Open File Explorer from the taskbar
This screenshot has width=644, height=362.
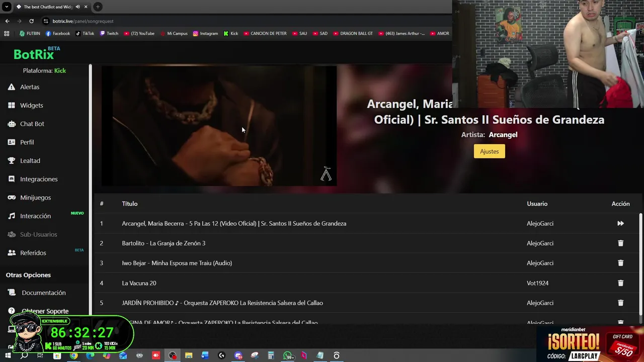click(189, 355)
